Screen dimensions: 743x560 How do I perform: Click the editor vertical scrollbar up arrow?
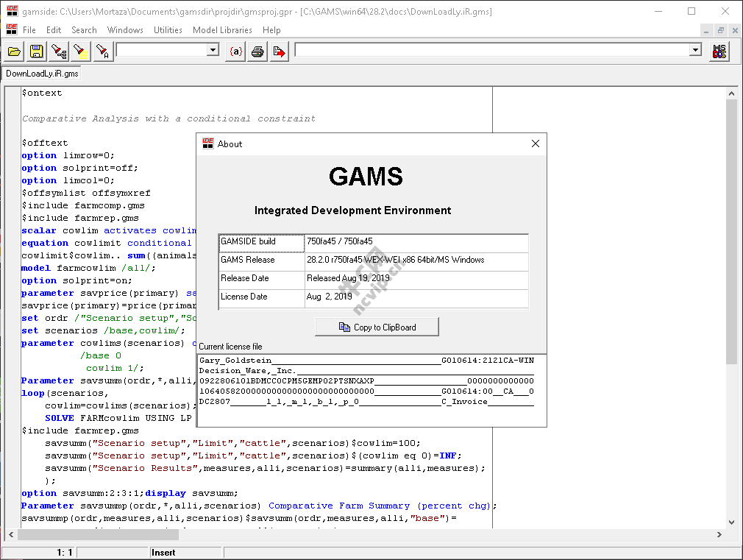[x=732, y=93]
